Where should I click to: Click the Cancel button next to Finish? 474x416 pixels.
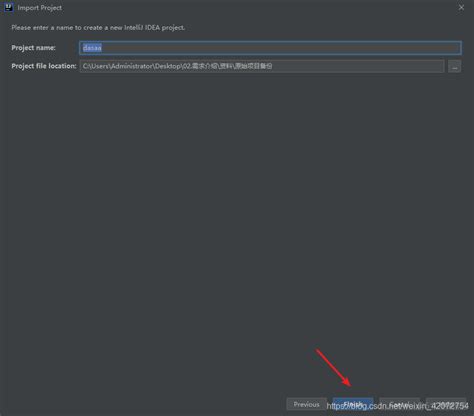click(x=399, y=404)
